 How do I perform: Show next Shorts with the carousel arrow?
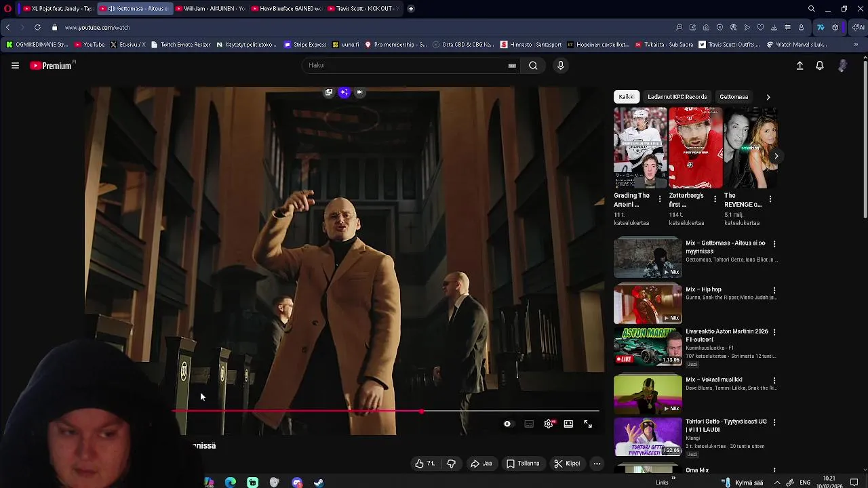[776, 156]
